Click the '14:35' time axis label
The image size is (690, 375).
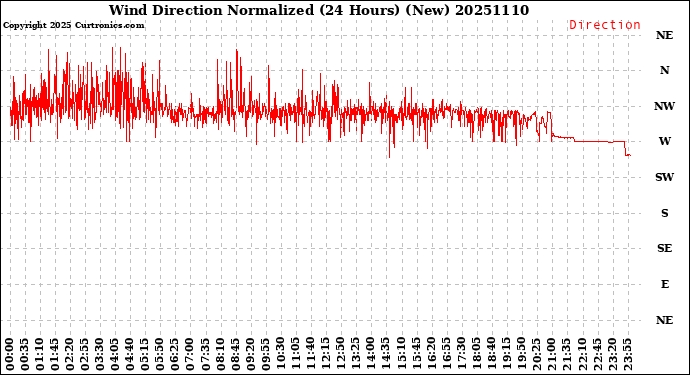click(385, 354)
